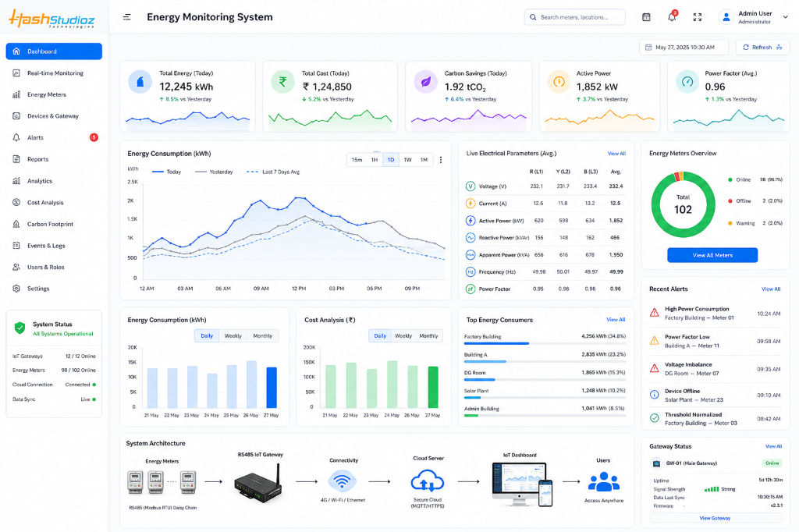Click the search meters, locations input field

[x=575, y=17]
